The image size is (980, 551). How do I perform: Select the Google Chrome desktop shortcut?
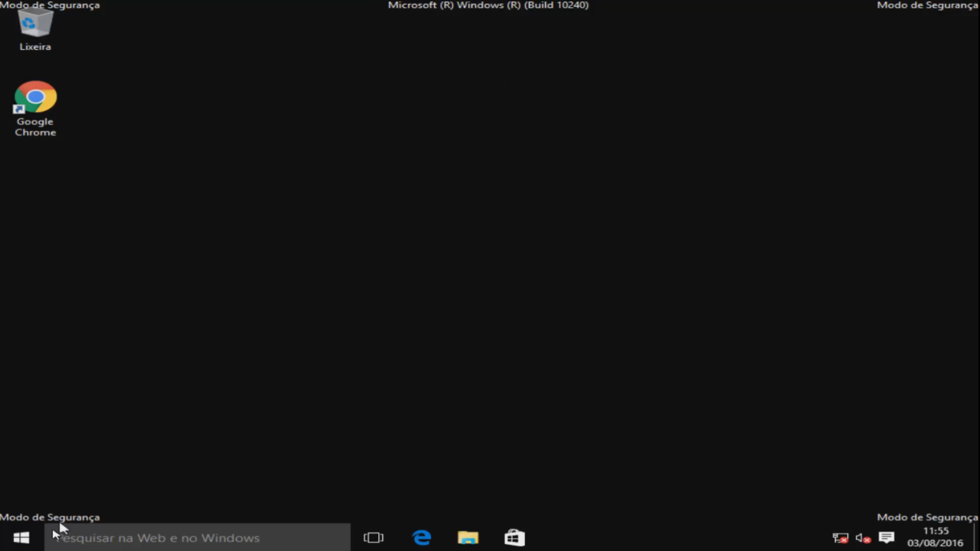35,109
